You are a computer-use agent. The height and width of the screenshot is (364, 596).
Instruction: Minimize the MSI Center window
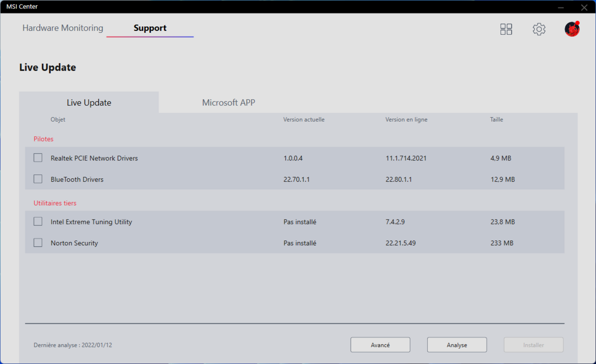[x=561, y=7]
